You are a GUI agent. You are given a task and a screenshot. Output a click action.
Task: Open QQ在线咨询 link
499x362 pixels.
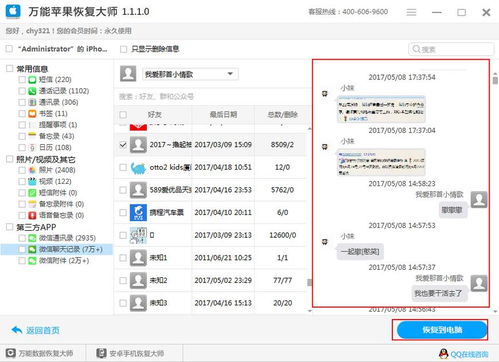(469, 354)
